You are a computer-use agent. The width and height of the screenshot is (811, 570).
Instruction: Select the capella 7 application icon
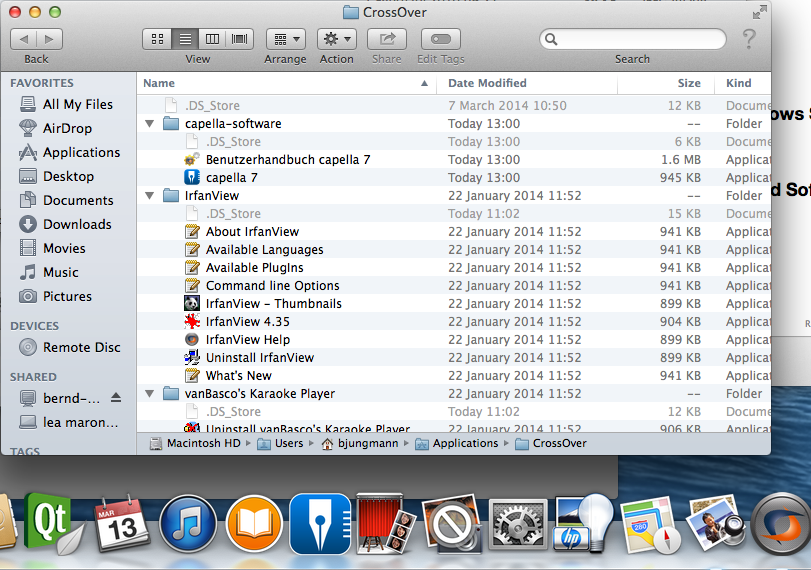192,177
